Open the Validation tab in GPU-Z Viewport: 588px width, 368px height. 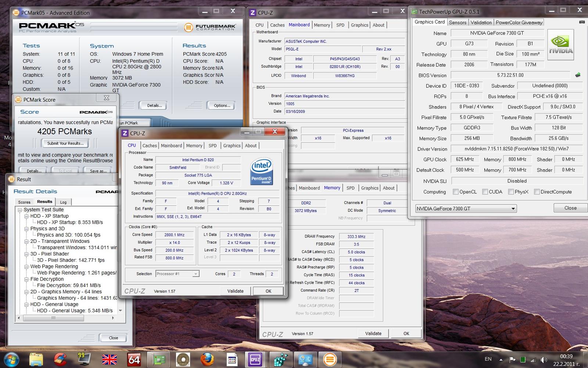pyautogui.click(x=481, y=22)
